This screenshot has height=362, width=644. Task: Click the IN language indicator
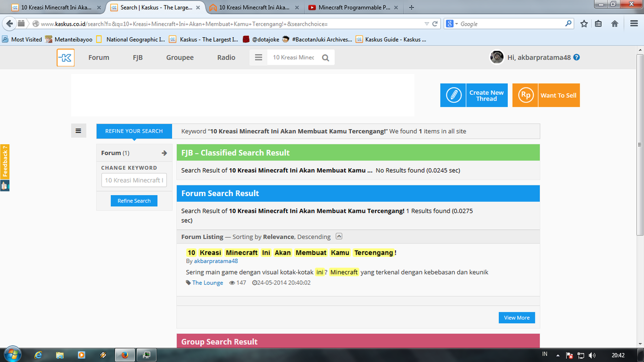point(545,354)
